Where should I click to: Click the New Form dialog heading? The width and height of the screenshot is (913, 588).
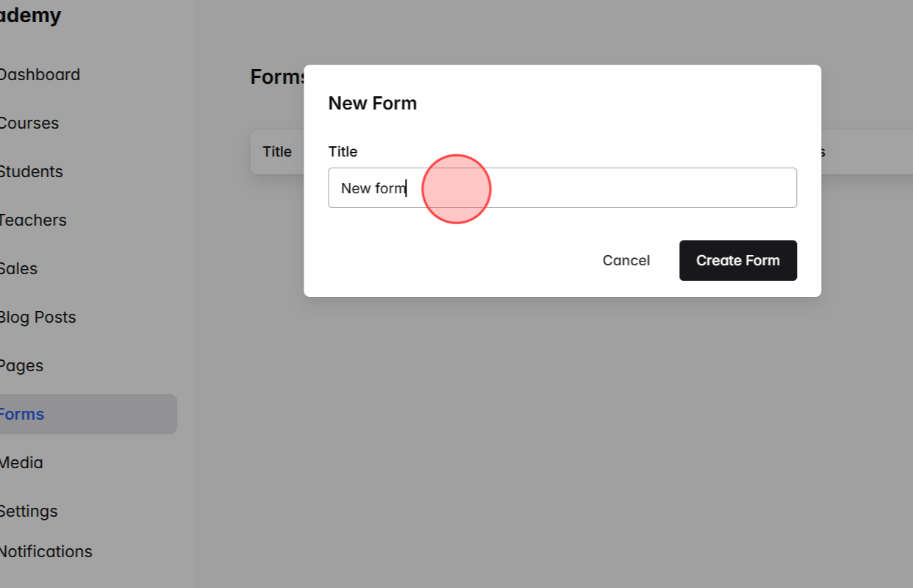click(x=372, y=103)
